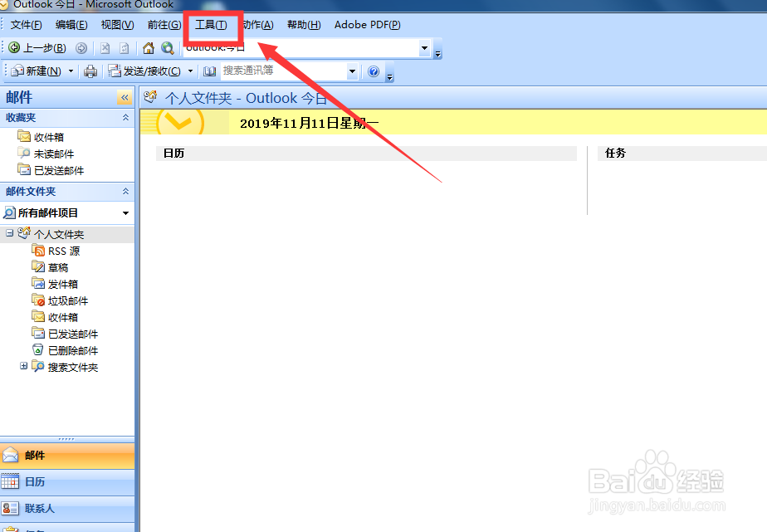Open the 视图(V) menu
Screen dimensions: 767x532
click(x=117, y=25)
